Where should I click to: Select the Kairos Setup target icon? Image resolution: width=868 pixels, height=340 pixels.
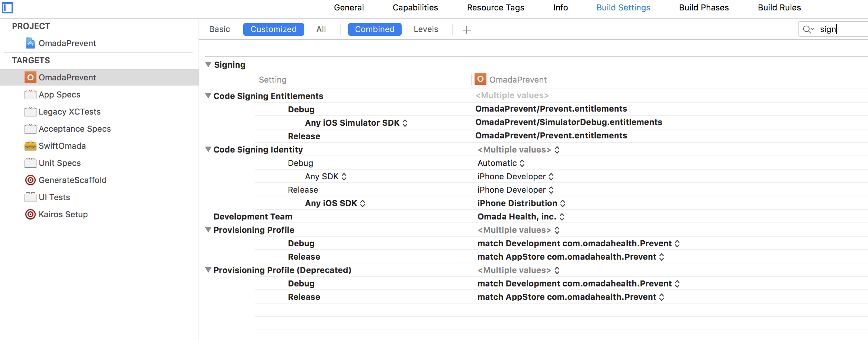tap(30, 214)
